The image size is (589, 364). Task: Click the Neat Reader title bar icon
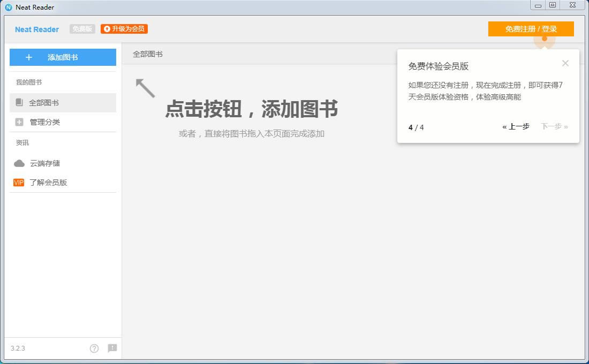tap(9, 7)
